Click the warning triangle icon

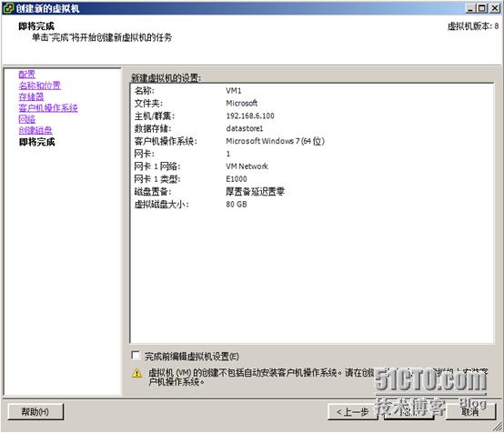pos(137,373)
